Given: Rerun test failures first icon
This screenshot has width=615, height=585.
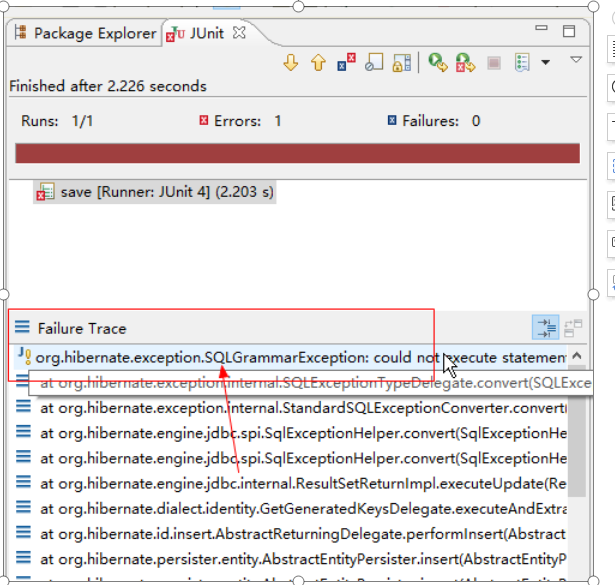Looking at the screenshot, I should coord(465,63).
